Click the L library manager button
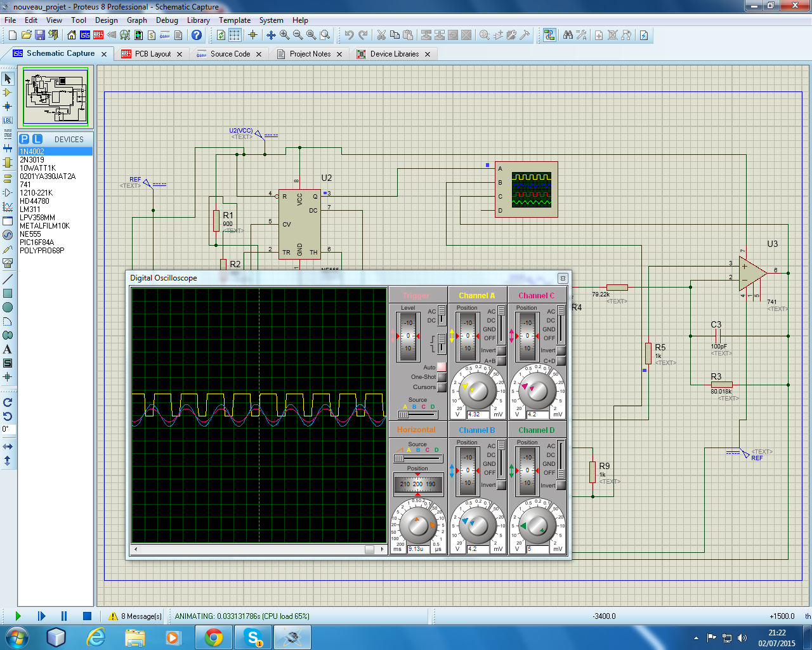Image resolution: width=812 pixels, height=650 pixels. (37, 139)
